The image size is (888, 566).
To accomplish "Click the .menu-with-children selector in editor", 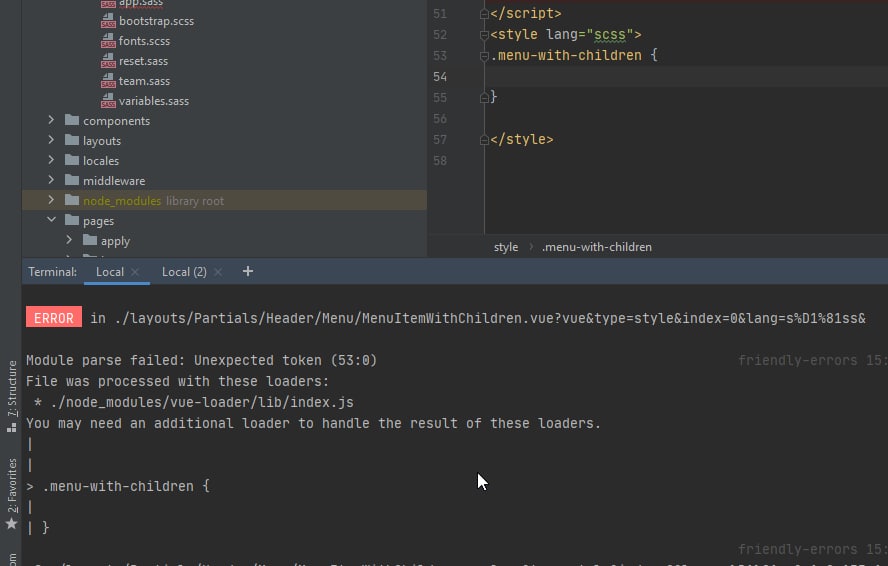I will point(566,56).
